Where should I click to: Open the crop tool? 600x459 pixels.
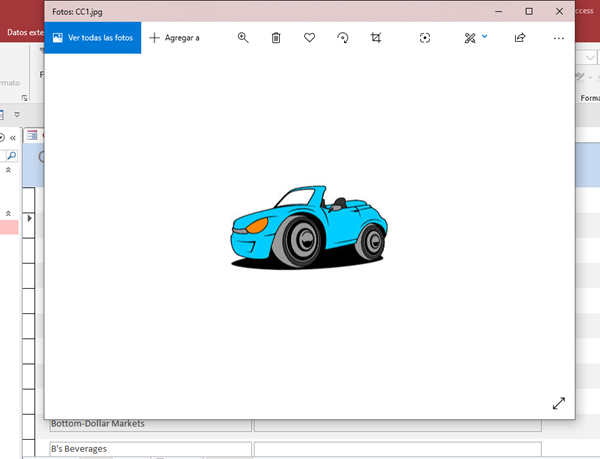(376, 38)
